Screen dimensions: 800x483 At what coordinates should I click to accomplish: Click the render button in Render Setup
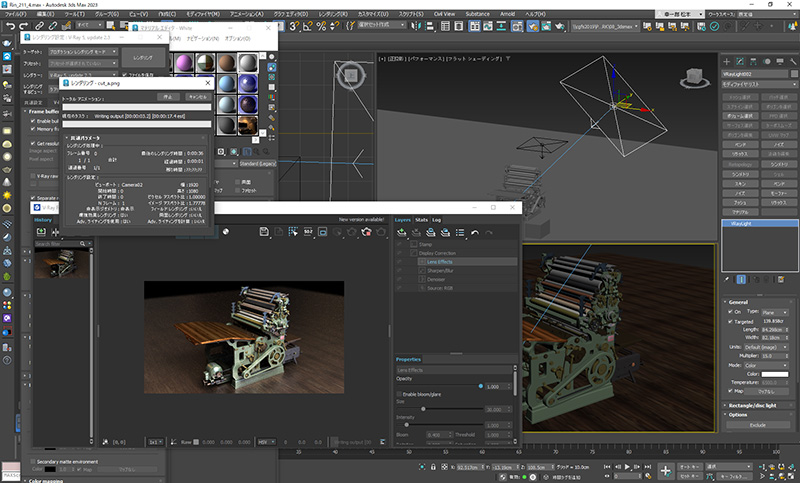(143, 58)
